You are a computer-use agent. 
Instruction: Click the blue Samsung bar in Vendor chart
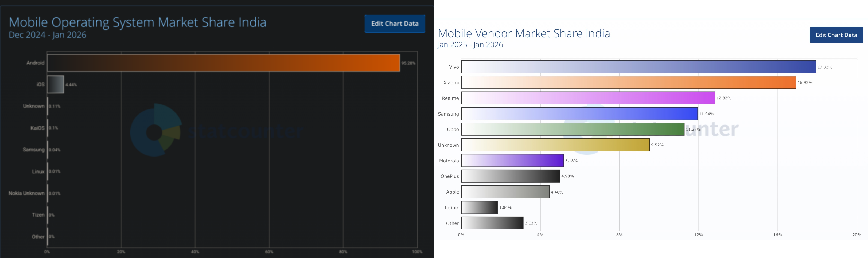click(x=579, y=114)
